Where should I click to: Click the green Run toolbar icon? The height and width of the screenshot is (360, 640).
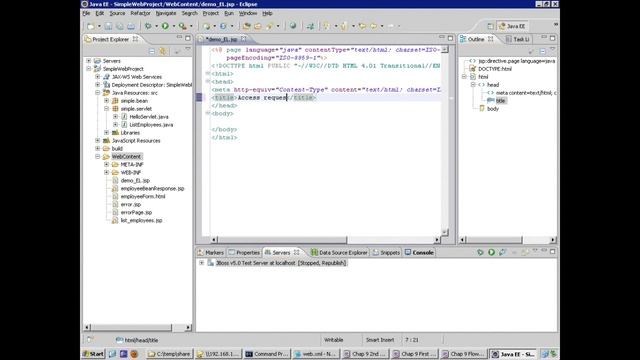165,26
